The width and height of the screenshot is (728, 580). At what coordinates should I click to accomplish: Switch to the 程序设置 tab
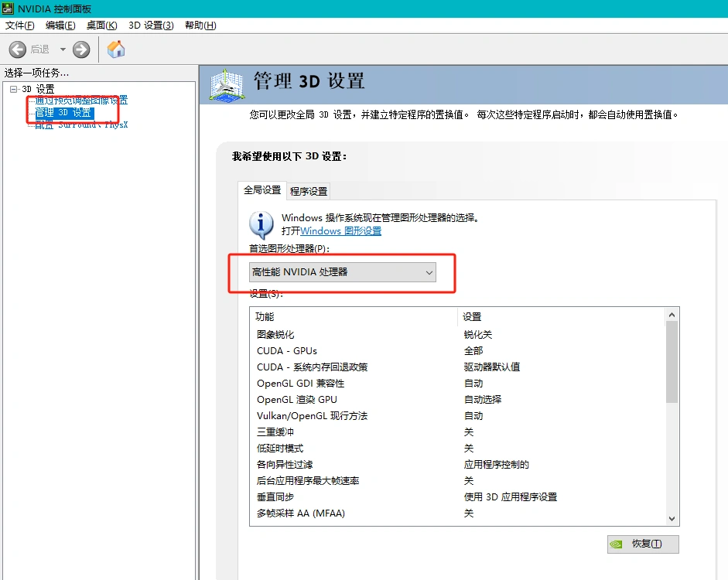310,191
